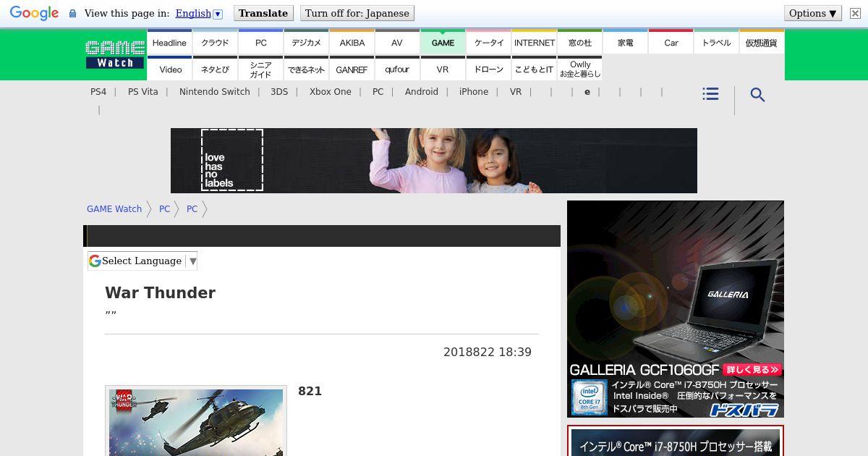Open the クラウド Watch tab
Screen dimensions: 868x456
[215, 43]
